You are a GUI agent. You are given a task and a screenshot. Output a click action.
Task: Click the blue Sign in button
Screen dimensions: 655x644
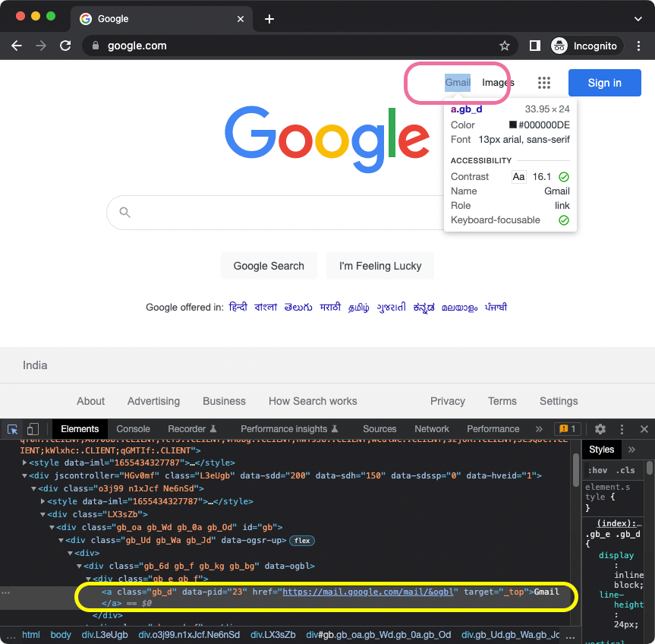coord(604,83)
